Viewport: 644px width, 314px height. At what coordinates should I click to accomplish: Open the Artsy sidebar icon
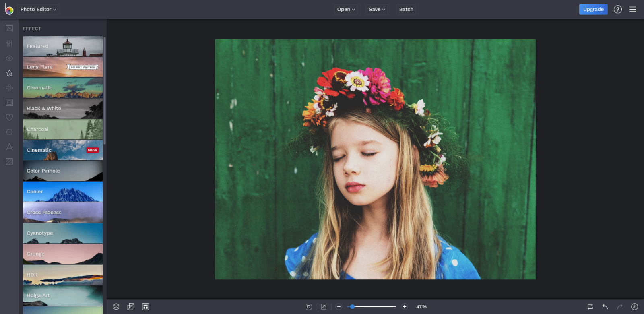9,88
